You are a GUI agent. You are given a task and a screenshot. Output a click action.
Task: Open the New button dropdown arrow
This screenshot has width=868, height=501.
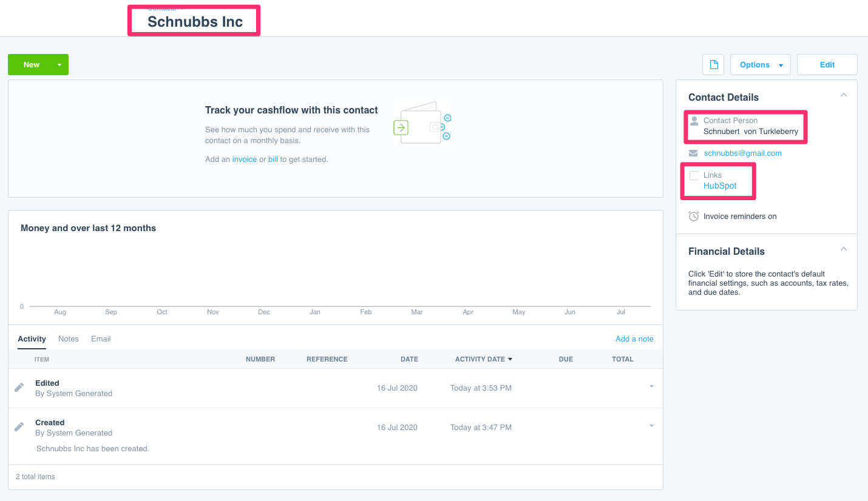(59, 64)
